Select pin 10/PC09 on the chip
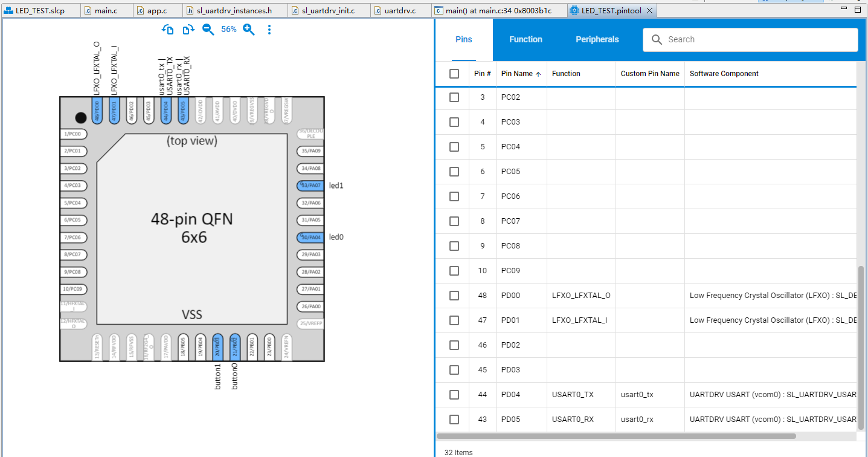Viewport: 868px width, 457px height. point(74,289)
